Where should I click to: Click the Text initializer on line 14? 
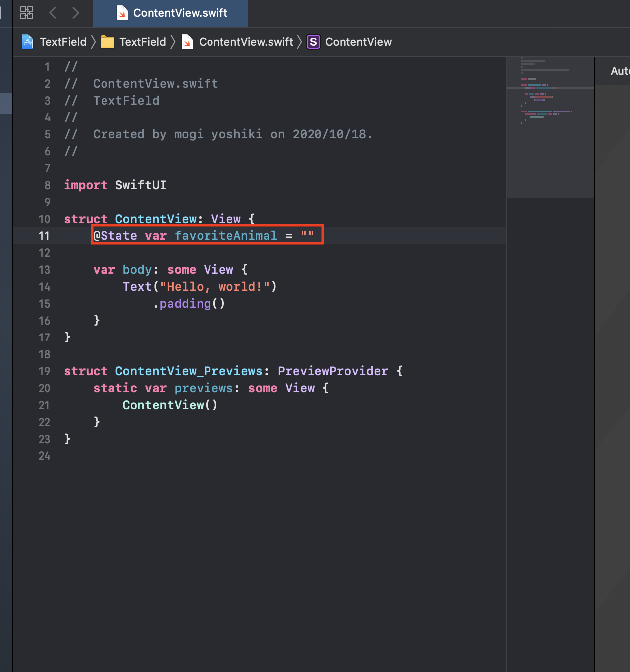pyautogui.click(x=137, y=287)
